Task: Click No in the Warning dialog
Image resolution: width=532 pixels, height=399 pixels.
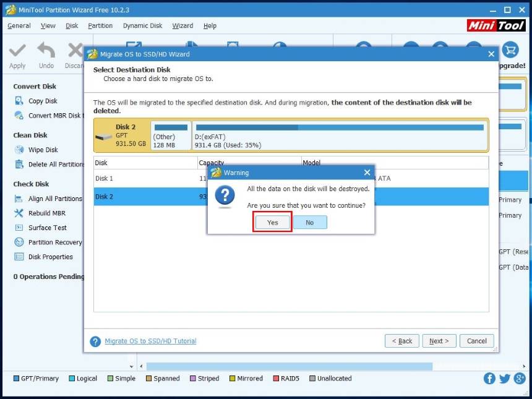Action: (x=309, y=223)
